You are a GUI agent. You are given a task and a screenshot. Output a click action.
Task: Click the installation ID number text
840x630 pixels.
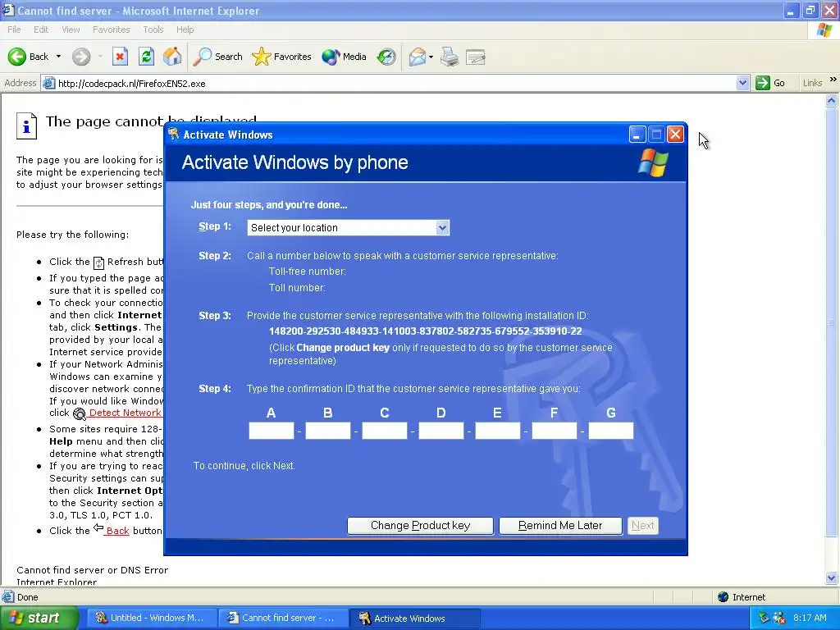click(426, 331)
